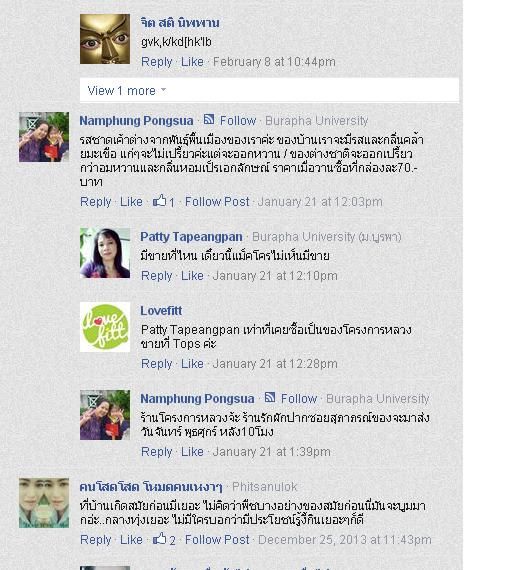Reply to Patty Tapeangpan's comment
Image resolution: width=512 pixels, height=570 pixels.
[x=157, y=276]
